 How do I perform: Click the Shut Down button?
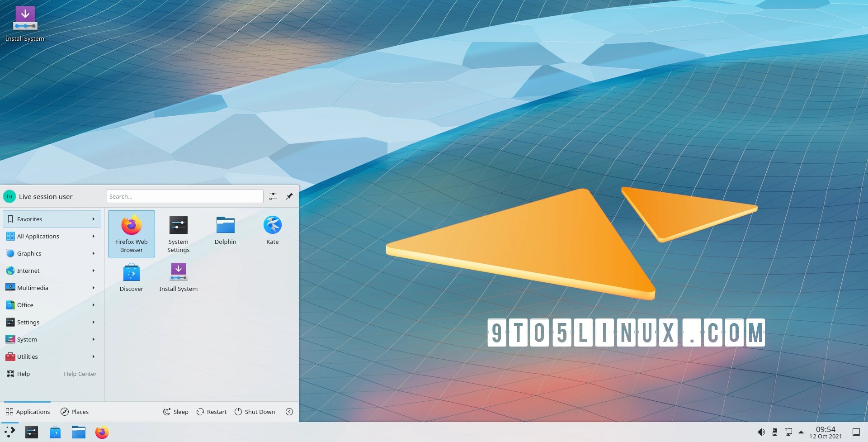point(255,412)
